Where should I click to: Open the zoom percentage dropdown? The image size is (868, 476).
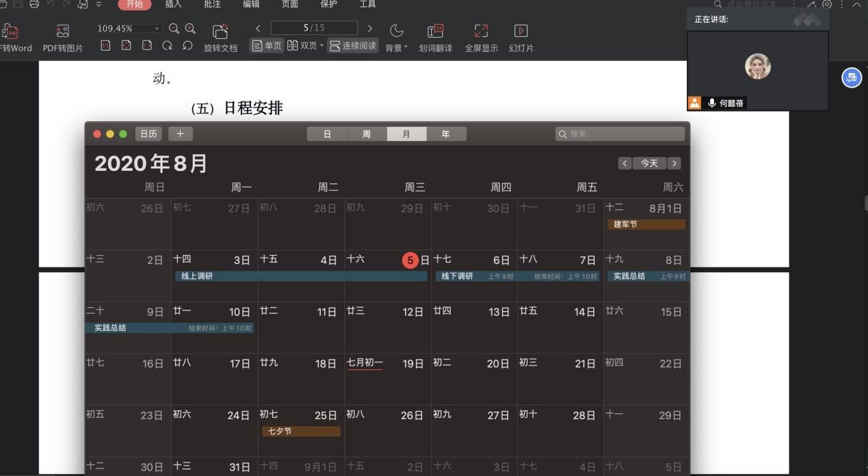pyautogui.click(x=157, y=29)
